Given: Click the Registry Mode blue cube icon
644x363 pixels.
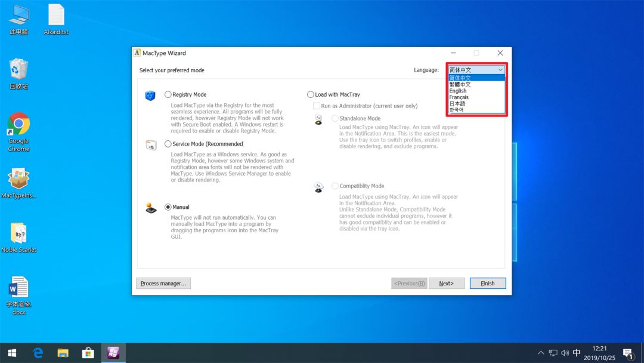Looking at the screenshot, I should [150, 96].
